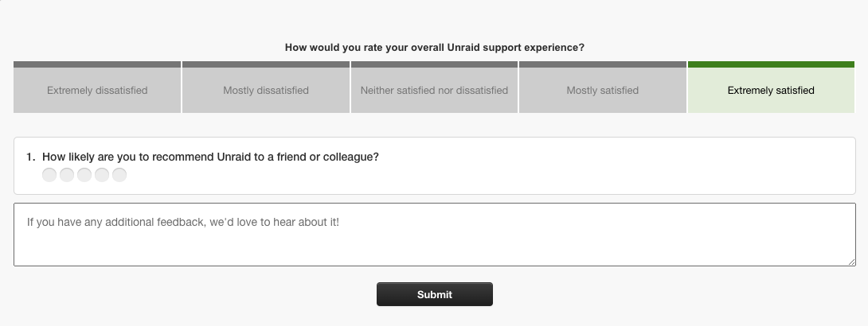Select the fifth (last) recommendation radio button
The height and width of the screenshot is (326, 868).
(x=119, y=175)
